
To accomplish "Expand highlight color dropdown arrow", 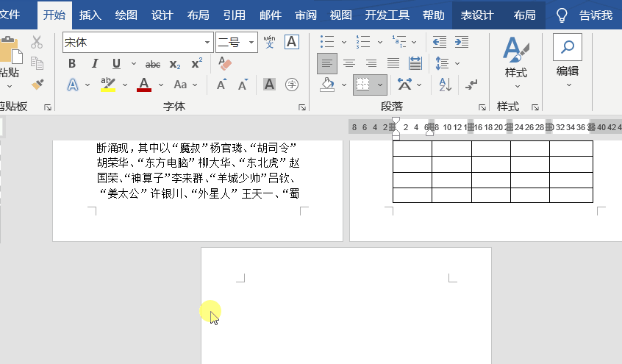I will [125, 85].
